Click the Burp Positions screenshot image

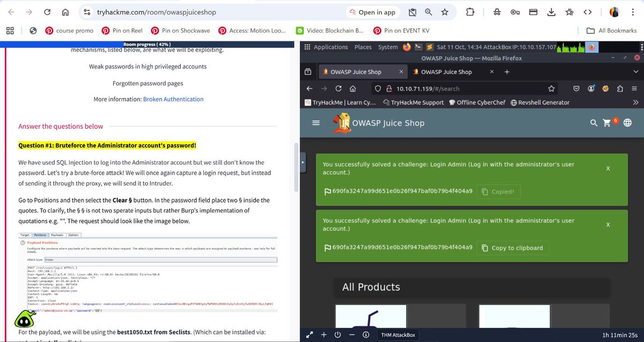coord(148,273)
